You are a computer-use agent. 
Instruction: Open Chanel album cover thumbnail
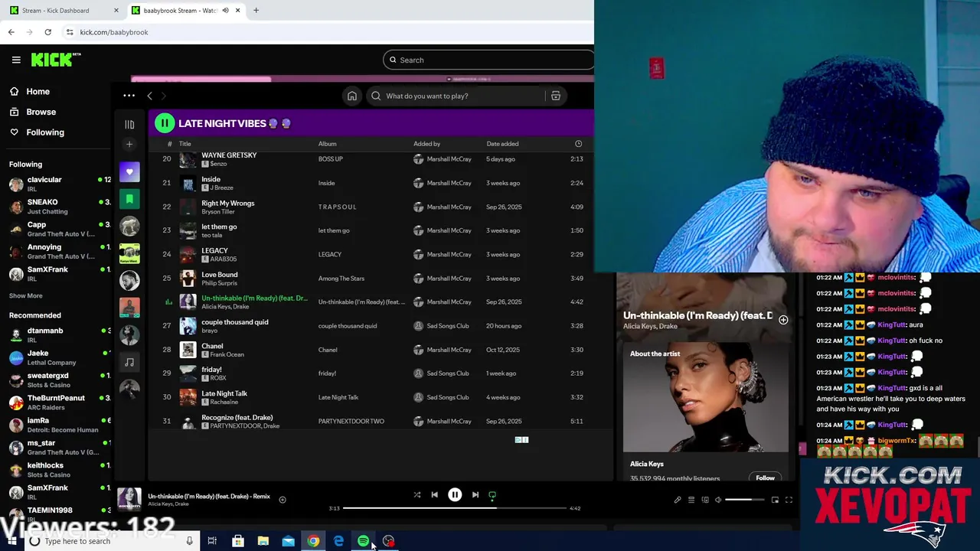click(x=188, y=350)
